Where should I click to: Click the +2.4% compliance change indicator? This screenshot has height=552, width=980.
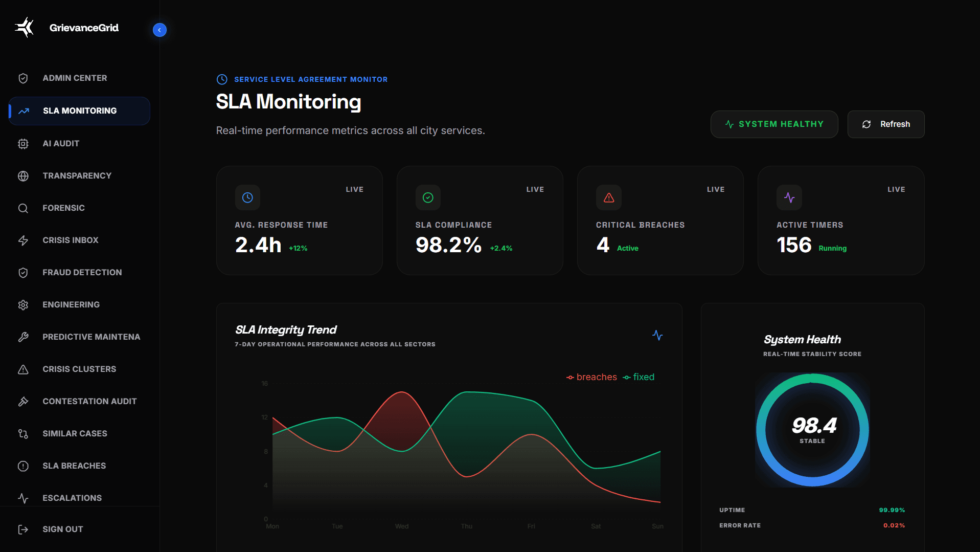(501, 248)
